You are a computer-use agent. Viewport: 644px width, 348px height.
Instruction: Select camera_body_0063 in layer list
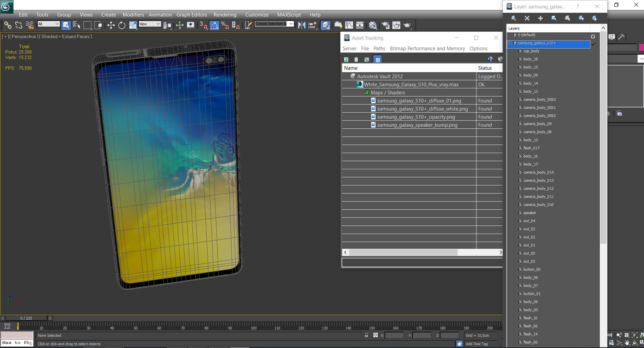(x=539, y=100)
